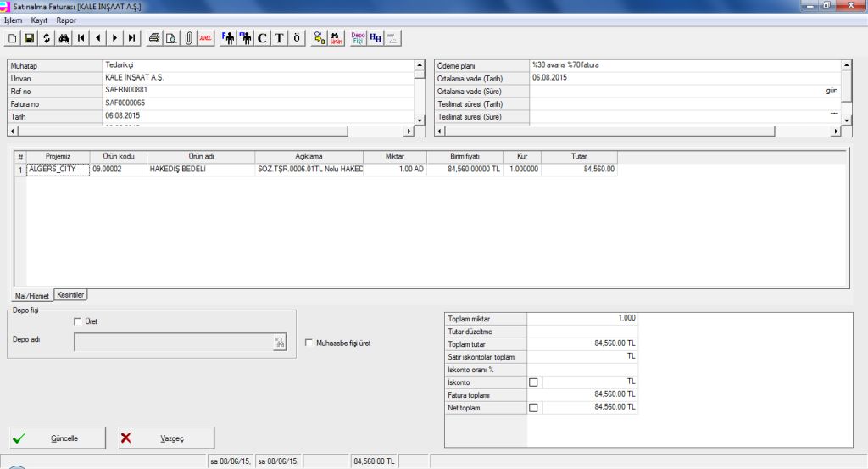The image size is (868, 469).
Task: Click the XML export icon
Action: 205,38
